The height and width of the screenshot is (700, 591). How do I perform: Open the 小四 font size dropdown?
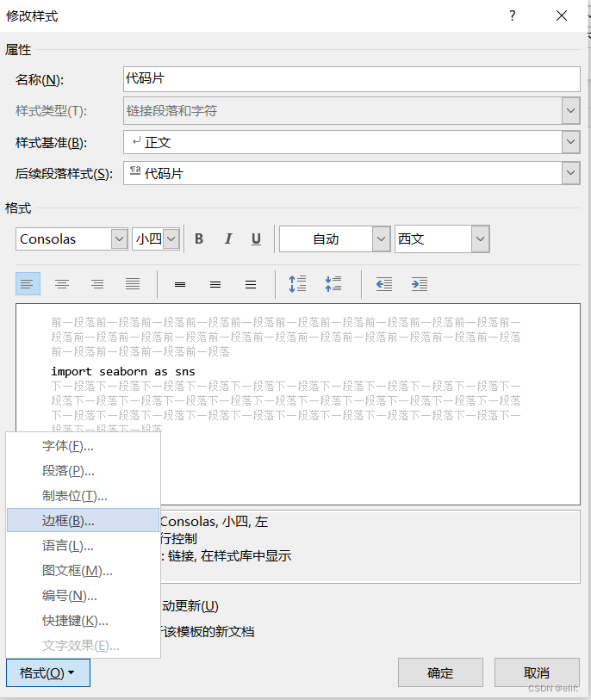click(171, 238)
